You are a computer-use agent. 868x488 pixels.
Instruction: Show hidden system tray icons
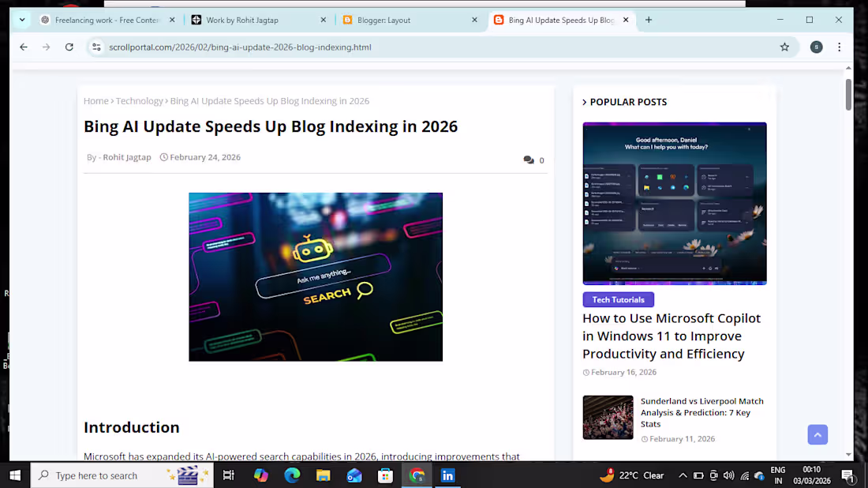[x=683, y=475]
